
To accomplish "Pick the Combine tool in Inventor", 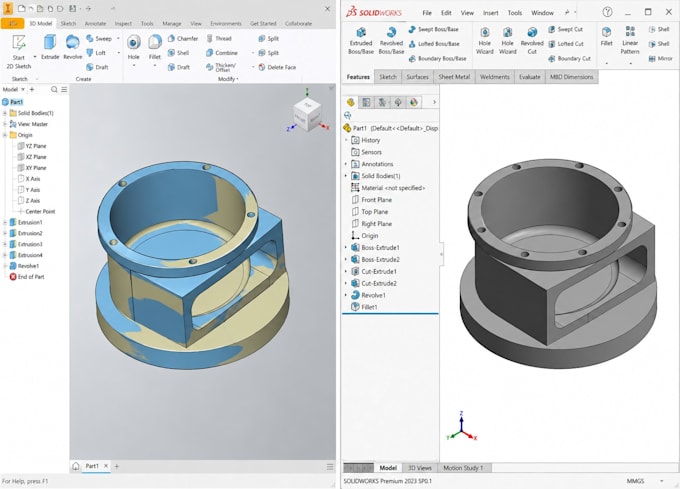I will 222,53.
